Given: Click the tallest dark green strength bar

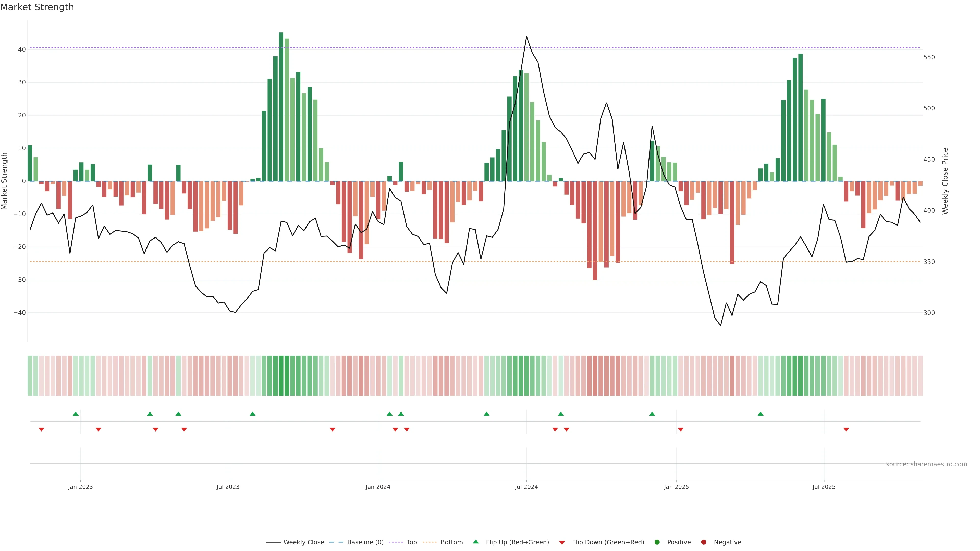Looking at the screenshot, I should click(x=281, y=106).
